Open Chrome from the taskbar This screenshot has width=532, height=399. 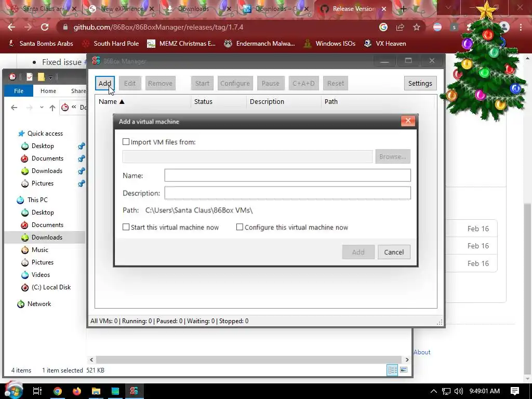[58, 391]
